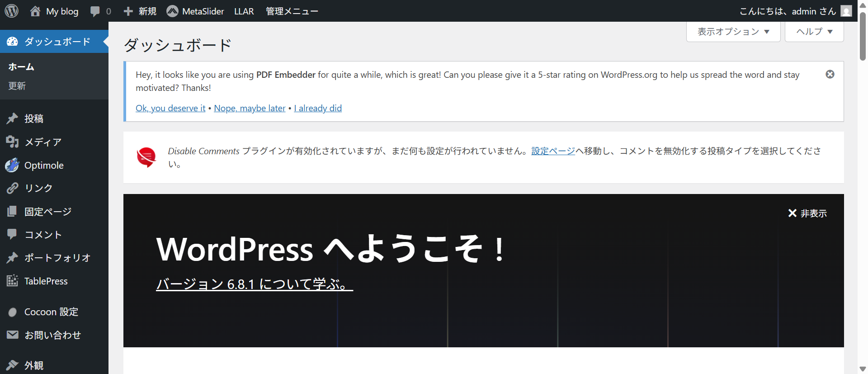Expand the ヘルプ dropdown
The height and width of the screenshot is (374, 868).
(x=814, y=32)
